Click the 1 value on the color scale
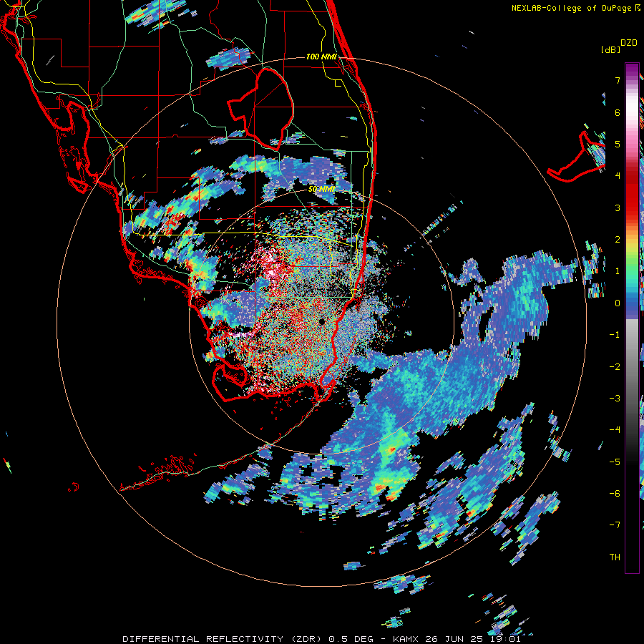 coord(618,271)
